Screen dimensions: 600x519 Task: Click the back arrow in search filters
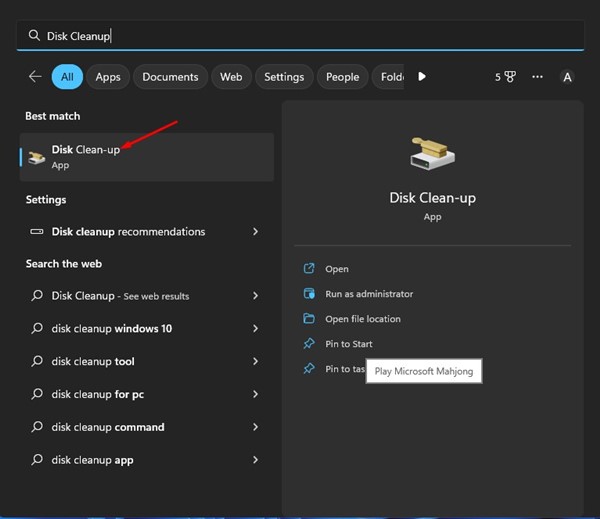(x=35, y=77)
